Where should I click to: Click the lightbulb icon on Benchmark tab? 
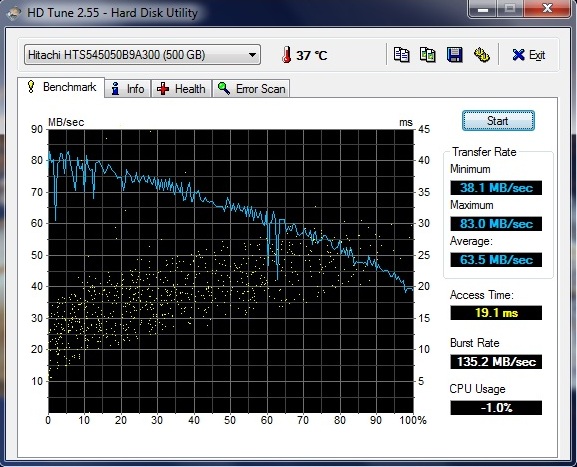point(31,87)
